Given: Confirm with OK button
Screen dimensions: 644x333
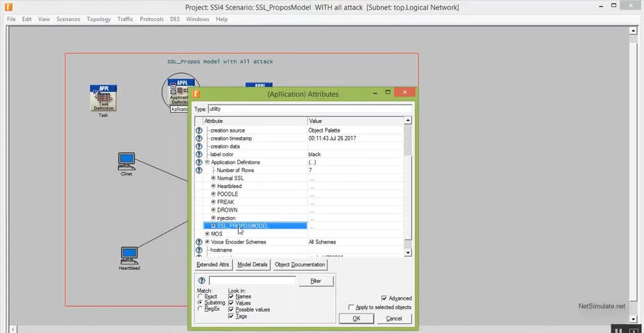Looking at the screenshot, I should tap(357, 318).
